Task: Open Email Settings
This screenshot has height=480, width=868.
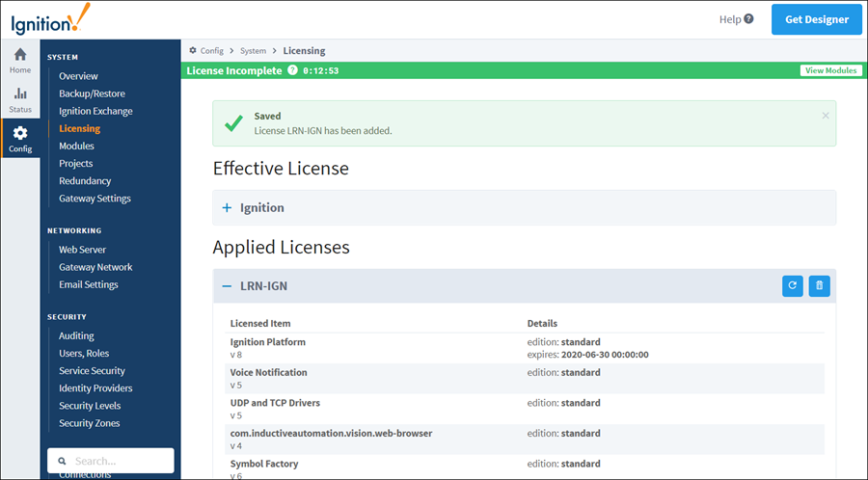Action: (89, 284)
